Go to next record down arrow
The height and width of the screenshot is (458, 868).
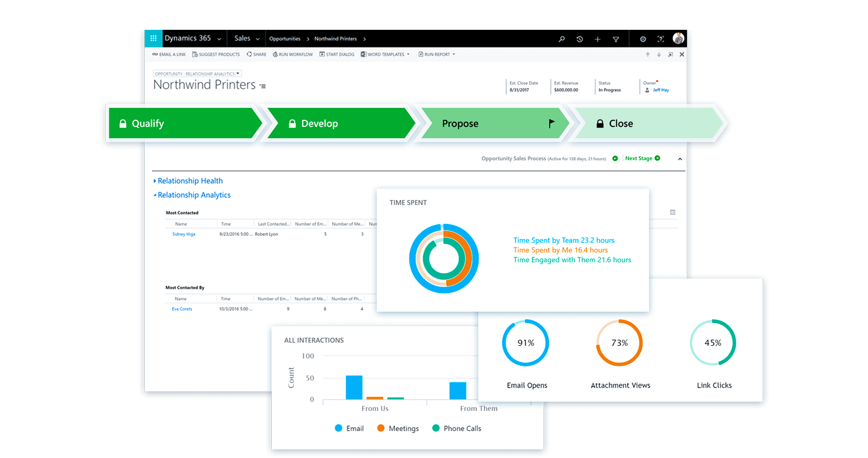coord(659,55)
